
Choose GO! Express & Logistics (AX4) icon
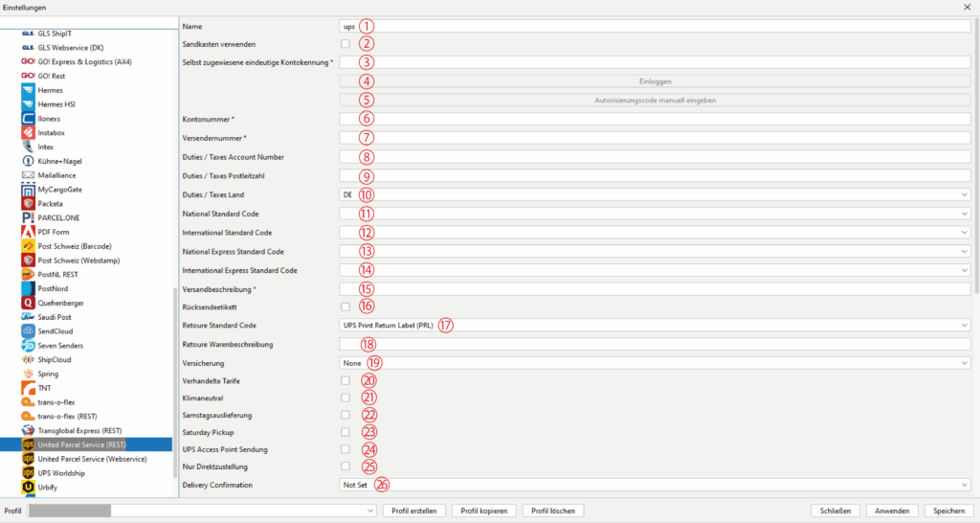(28, 61)
